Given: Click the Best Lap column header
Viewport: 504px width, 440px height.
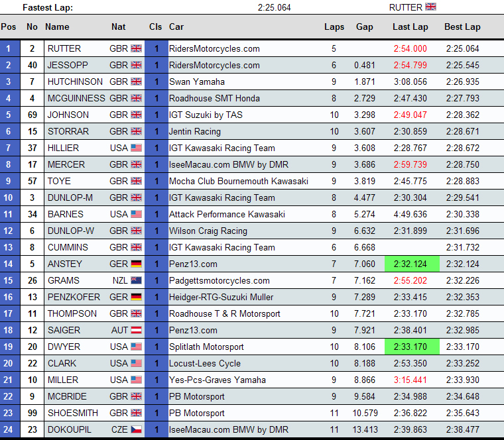Looking at the screenshot, I should coord(462,27).
